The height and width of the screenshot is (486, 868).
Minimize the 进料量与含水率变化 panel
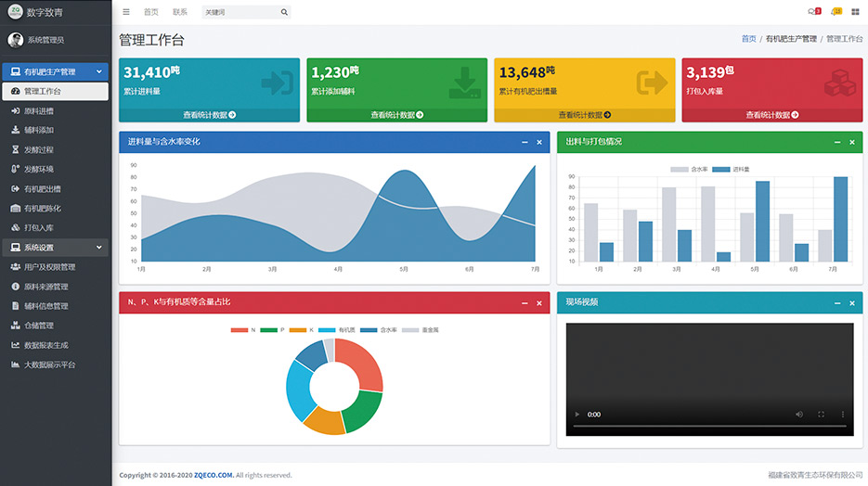(x=525, y=142)
